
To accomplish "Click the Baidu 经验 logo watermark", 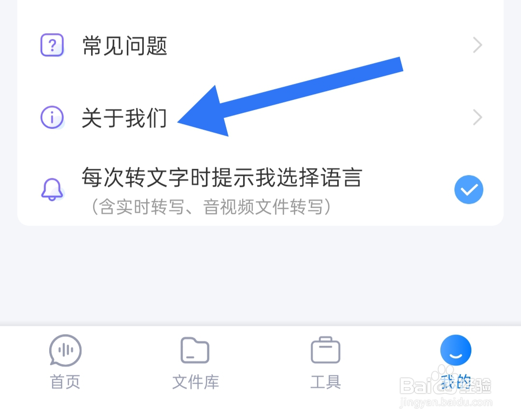I will (x=445, y=385).
